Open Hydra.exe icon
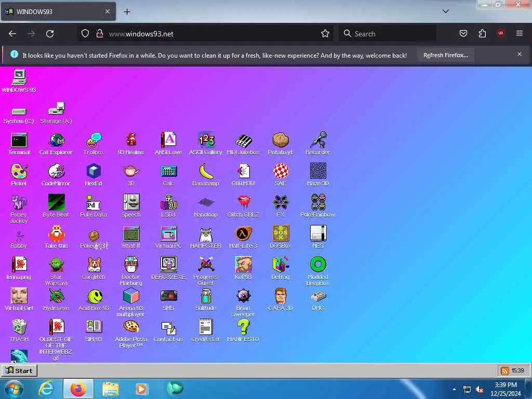The height and width of the screenshot is (399, 532). tap(56, 299)
